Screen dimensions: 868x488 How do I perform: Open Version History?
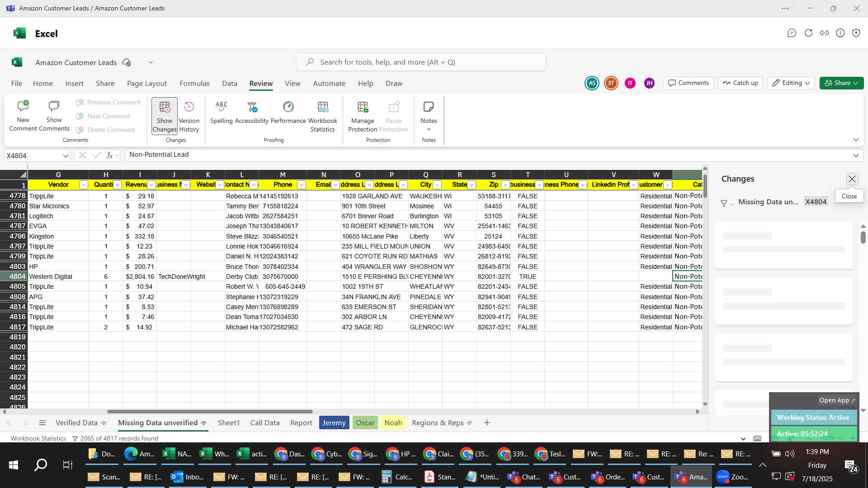click(189, 117)
